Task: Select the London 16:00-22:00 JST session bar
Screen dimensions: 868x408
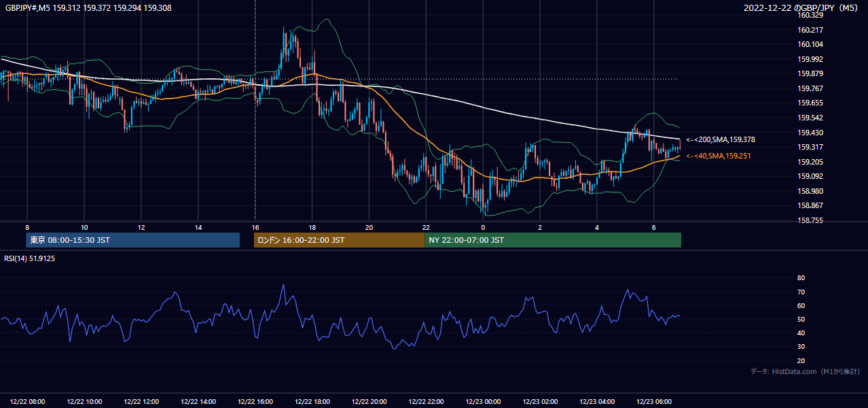Action: pos(339,240)
